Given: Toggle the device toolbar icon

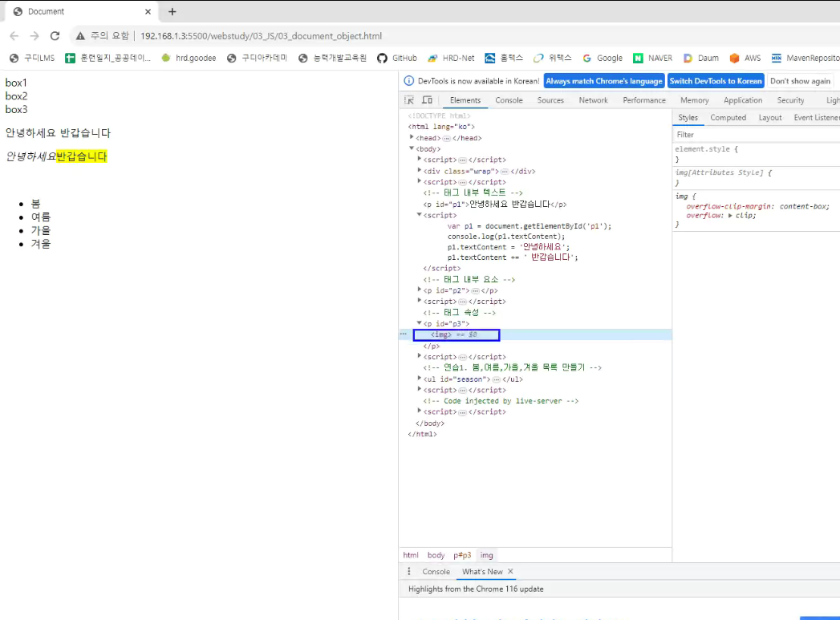Looking at the screenshot, I should [427, 100].
